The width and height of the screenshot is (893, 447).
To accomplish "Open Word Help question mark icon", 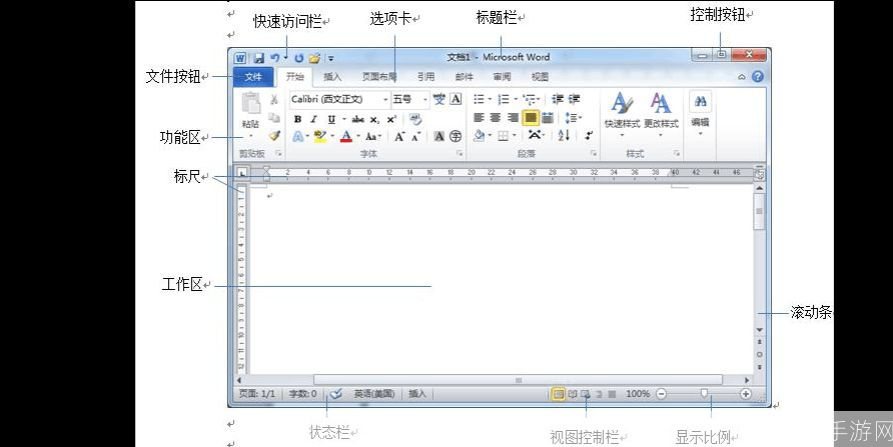I will pos(757,77).
